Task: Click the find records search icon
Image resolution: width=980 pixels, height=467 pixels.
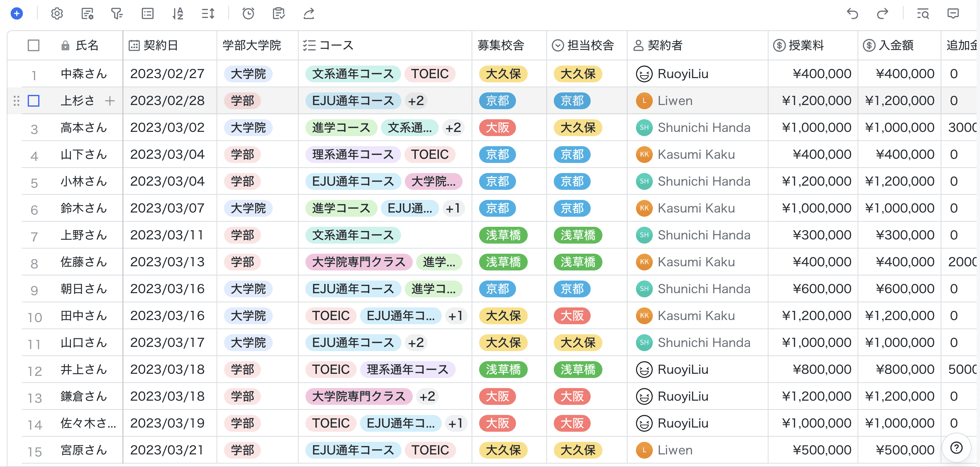Action: (923, 14)
